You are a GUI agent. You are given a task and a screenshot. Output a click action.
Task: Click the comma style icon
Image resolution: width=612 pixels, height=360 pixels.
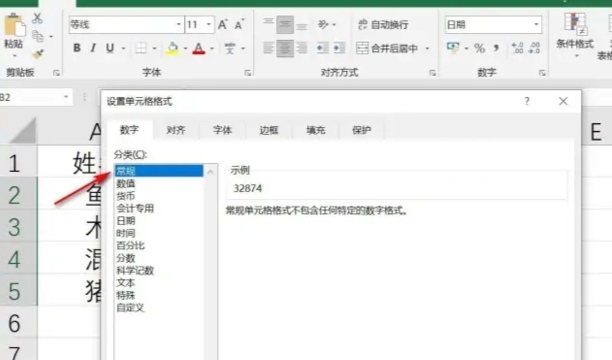(496, 48)
